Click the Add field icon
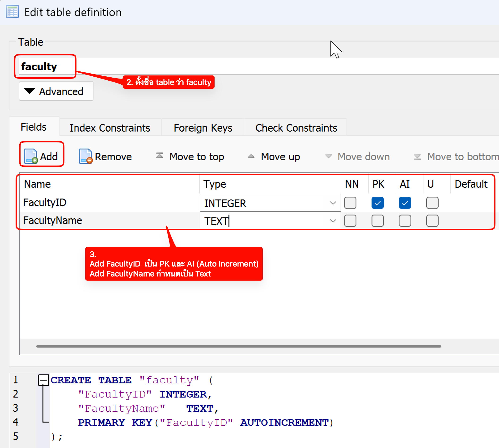The height and width of the screenshot is (448, 499). pos(31,156)
